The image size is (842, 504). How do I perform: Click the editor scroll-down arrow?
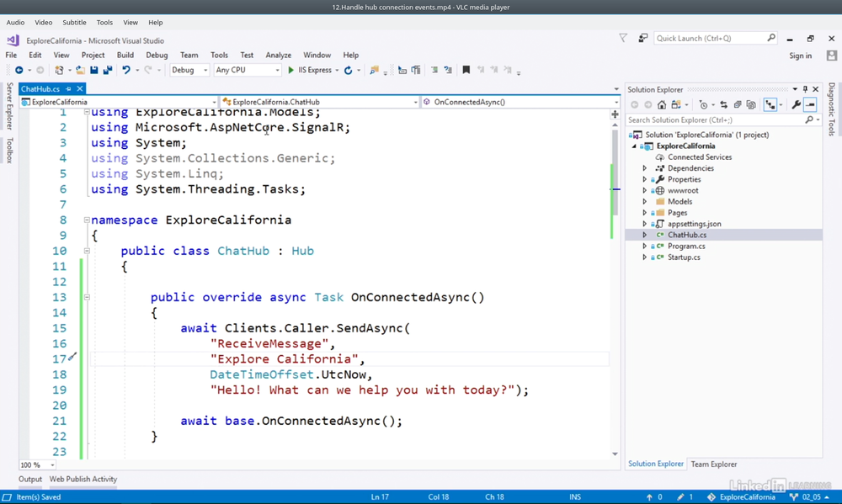click(616, 454)
